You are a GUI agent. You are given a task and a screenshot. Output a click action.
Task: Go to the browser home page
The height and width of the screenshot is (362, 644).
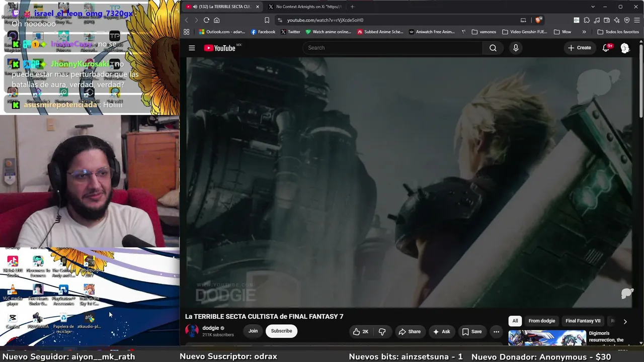tap(217, 20)
